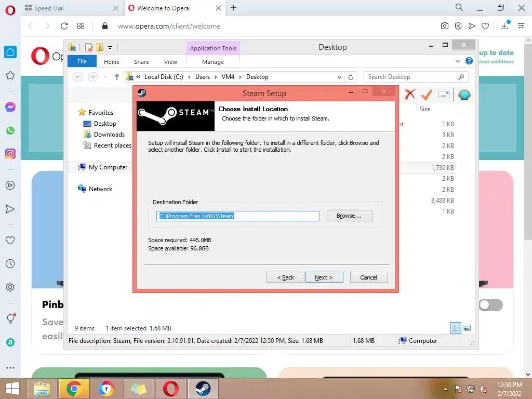Viewport: 532px width, 399px height.
Task: Open Opera home sidebar icon
Action: point(10,52)
